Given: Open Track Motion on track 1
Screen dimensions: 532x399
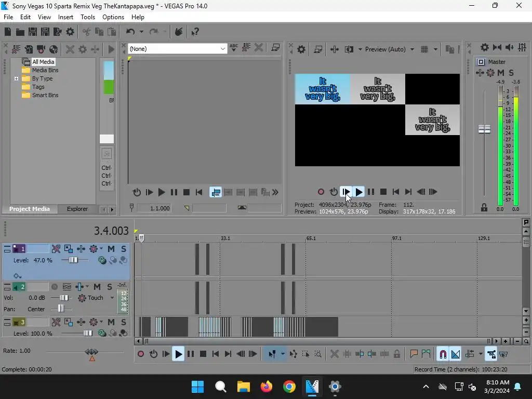Looking at the screenshot, I should [68, 249].
